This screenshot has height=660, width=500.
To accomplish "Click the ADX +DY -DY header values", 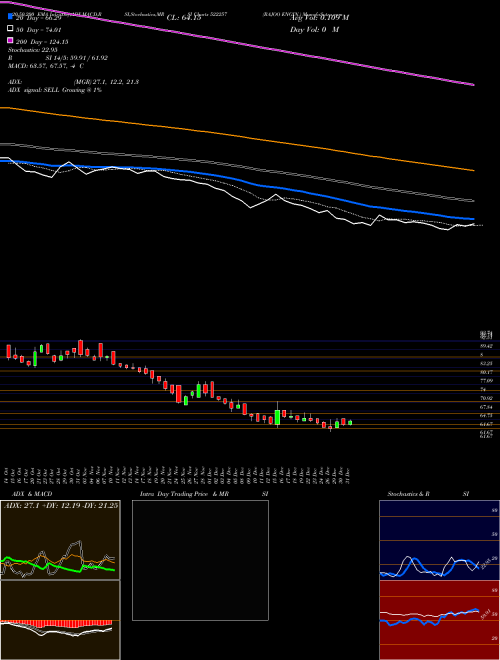I will (61, 506).
